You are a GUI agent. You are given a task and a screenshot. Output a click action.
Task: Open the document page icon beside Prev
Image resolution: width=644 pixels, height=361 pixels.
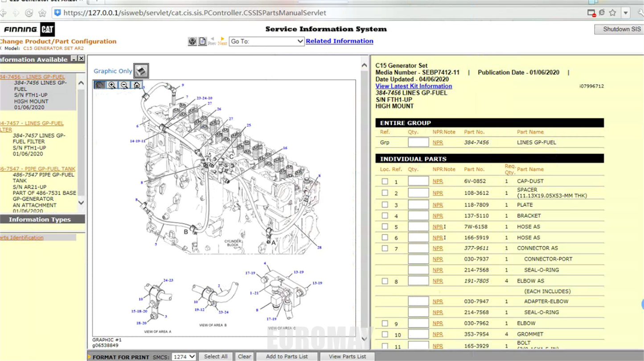pyautogui.click(x=202, y=41)
